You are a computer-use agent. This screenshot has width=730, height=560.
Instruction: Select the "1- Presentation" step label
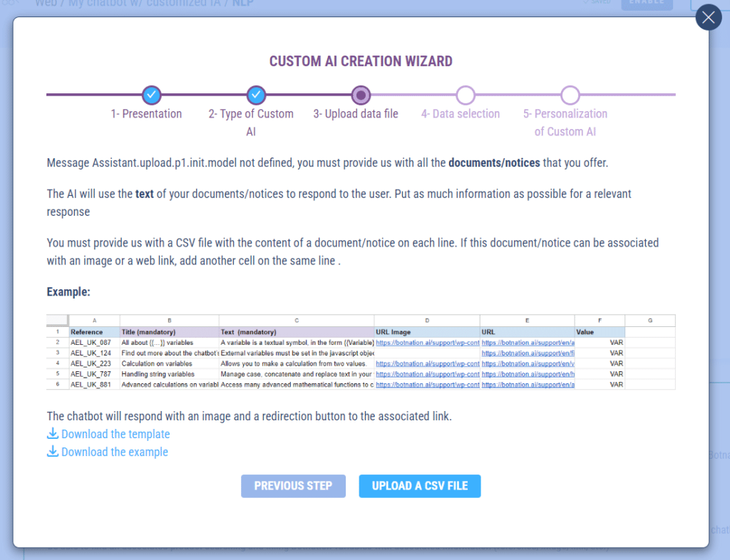point(146,114)
